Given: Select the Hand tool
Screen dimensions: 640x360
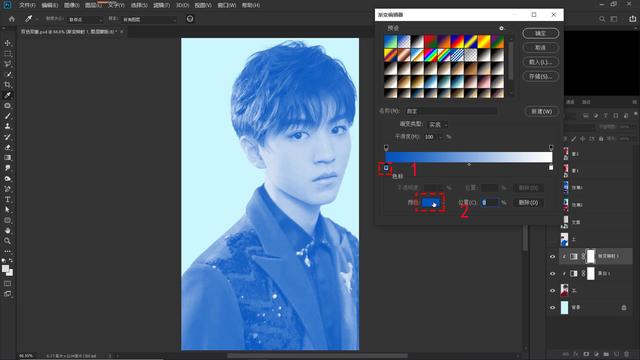Looking at the screenshot, I should tap(7, 230).
